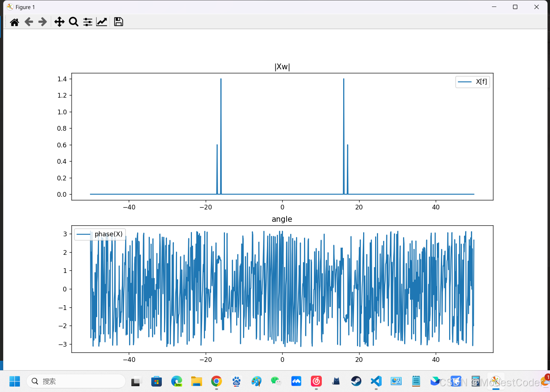Image resolution: width=550 pixels, height=392 pixels.
Task: Click the X[f] legend entry
Action: [x=472, y=82]
